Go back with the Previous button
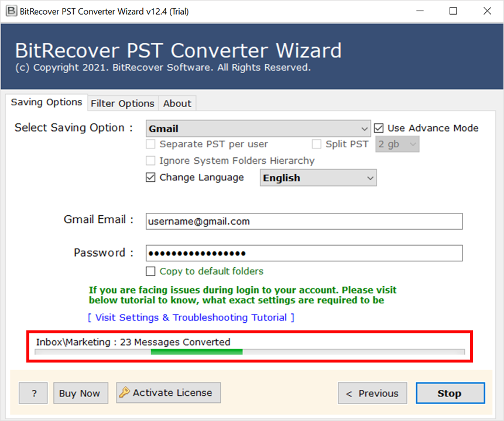504x421 pixels. 372,393
